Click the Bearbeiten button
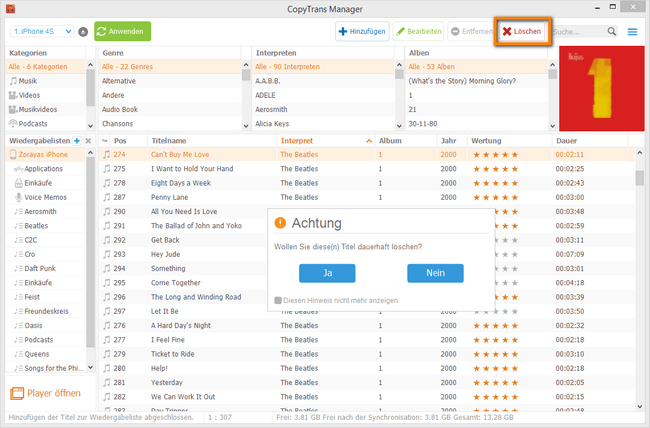This screenshot has width=650, height=428. click(x=419, y=32)
